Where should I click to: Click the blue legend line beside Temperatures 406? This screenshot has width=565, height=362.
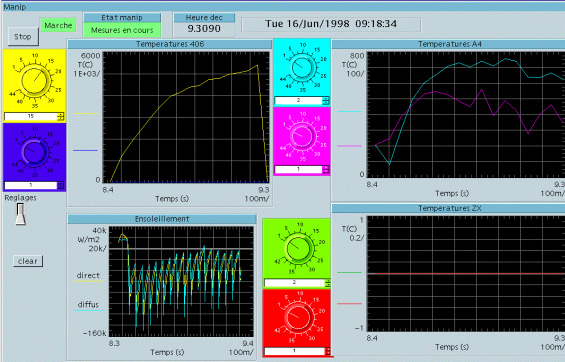coord(85,150)
